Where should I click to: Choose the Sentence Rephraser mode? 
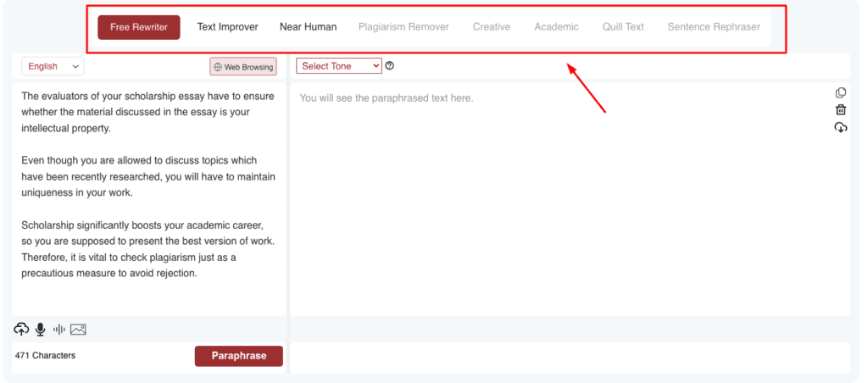(714, 27)
